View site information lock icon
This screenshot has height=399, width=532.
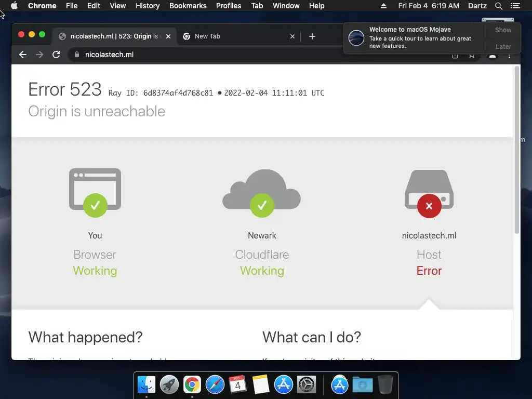pyautogui.click(x=77, y=55)
